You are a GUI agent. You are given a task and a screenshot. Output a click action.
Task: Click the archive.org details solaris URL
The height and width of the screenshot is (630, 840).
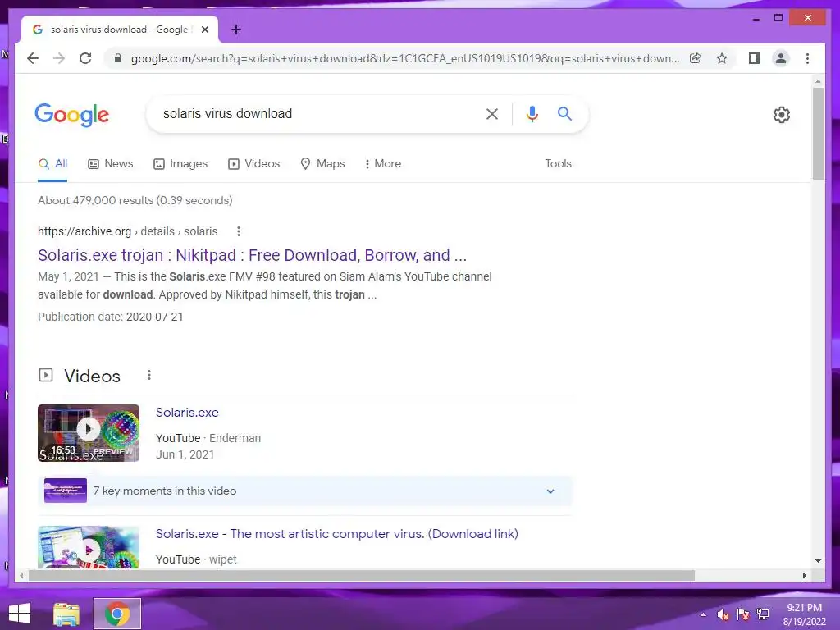[x=127, y=231]
